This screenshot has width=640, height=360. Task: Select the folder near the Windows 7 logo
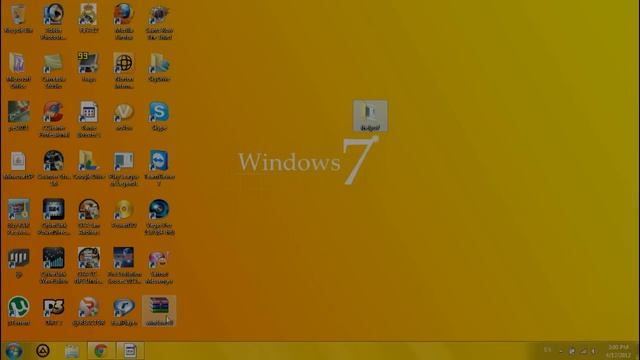370,116
